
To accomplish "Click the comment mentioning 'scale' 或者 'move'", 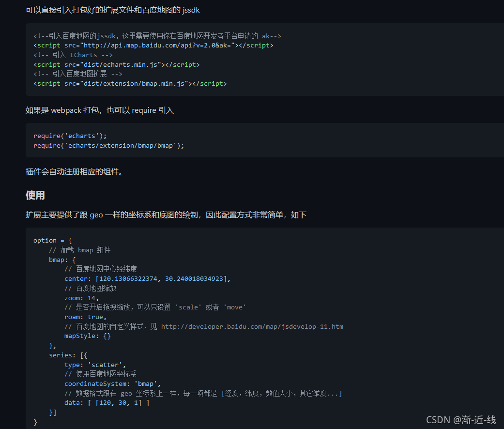I will [x=155, y=307].
